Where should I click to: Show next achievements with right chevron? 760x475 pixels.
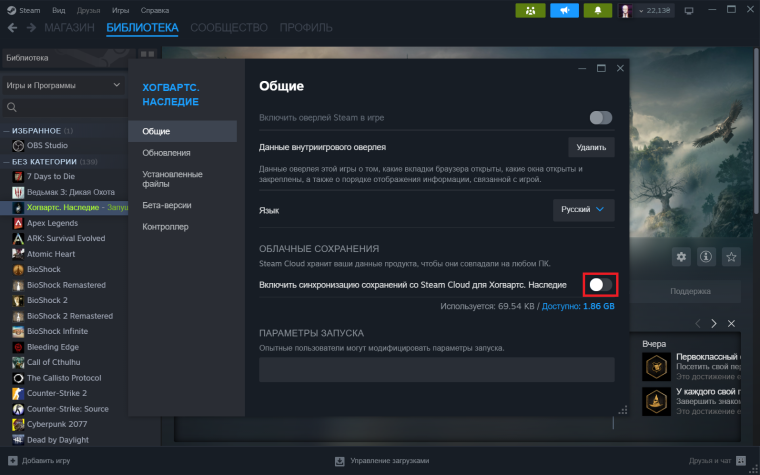click(714, 323)
